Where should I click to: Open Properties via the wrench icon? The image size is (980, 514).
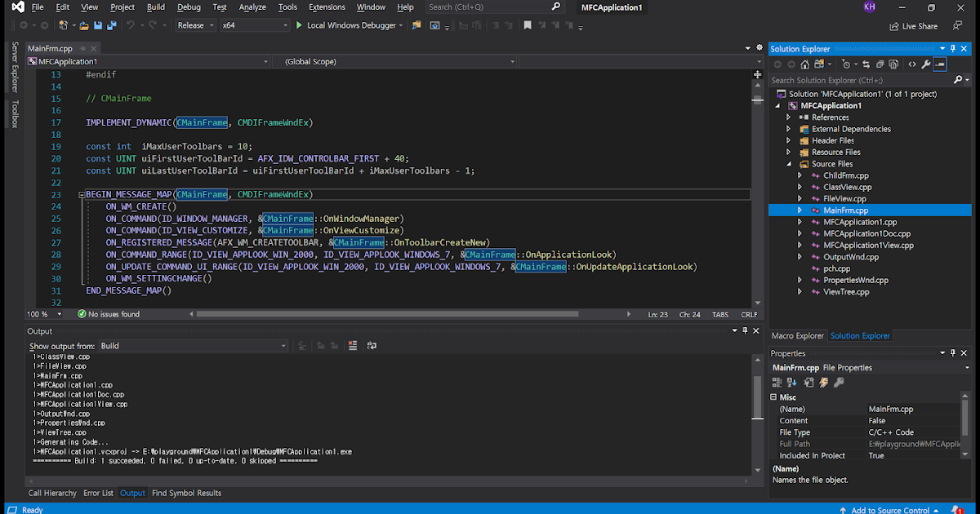(x=926, y=64)
